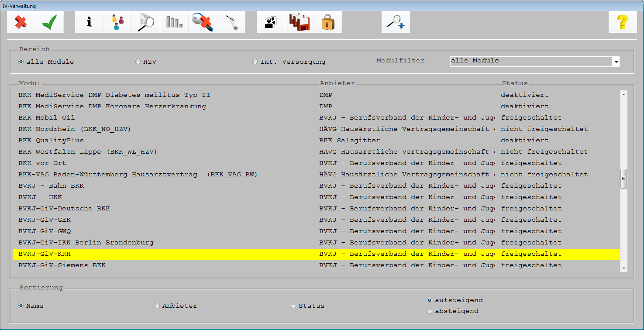Viewport: 644px width, 330px height.
Task: Select the 'BVKJ - HKK' module
Action: tap(317, 197)
